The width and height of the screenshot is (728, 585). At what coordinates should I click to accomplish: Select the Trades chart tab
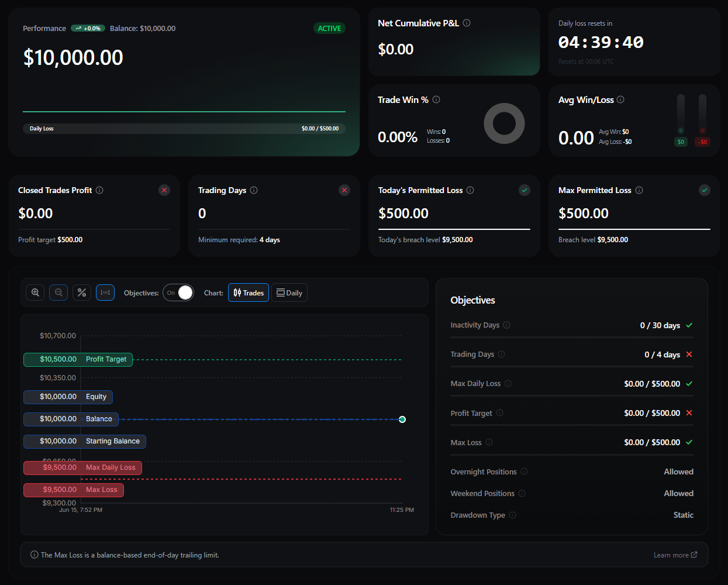(x=249, y=292)
